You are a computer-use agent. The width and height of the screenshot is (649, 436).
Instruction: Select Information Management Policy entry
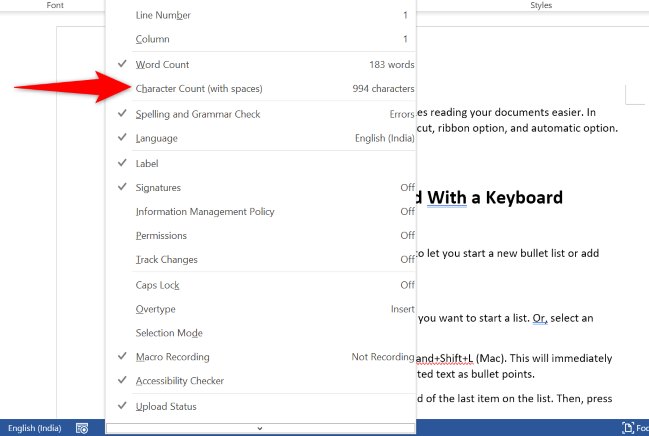tap(205, 211)
